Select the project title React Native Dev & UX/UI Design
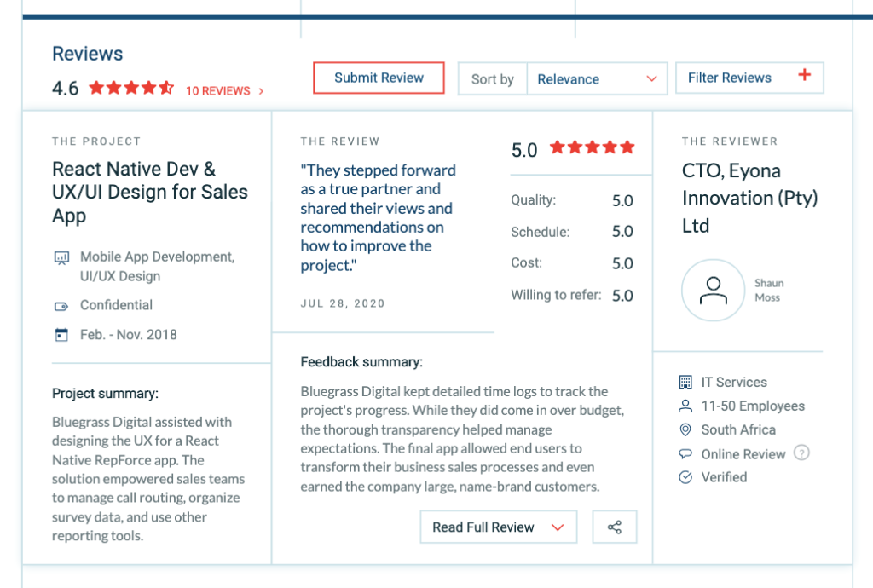 pyautogui.click(x=149, y=192)
